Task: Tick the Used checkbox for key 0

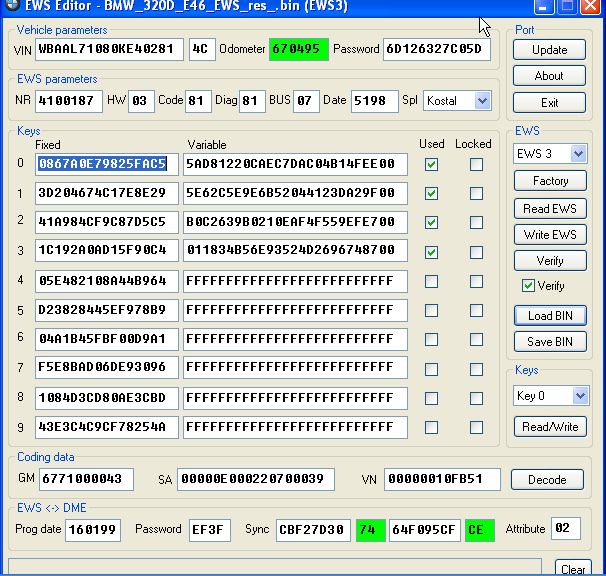Action: pos(431,164)
